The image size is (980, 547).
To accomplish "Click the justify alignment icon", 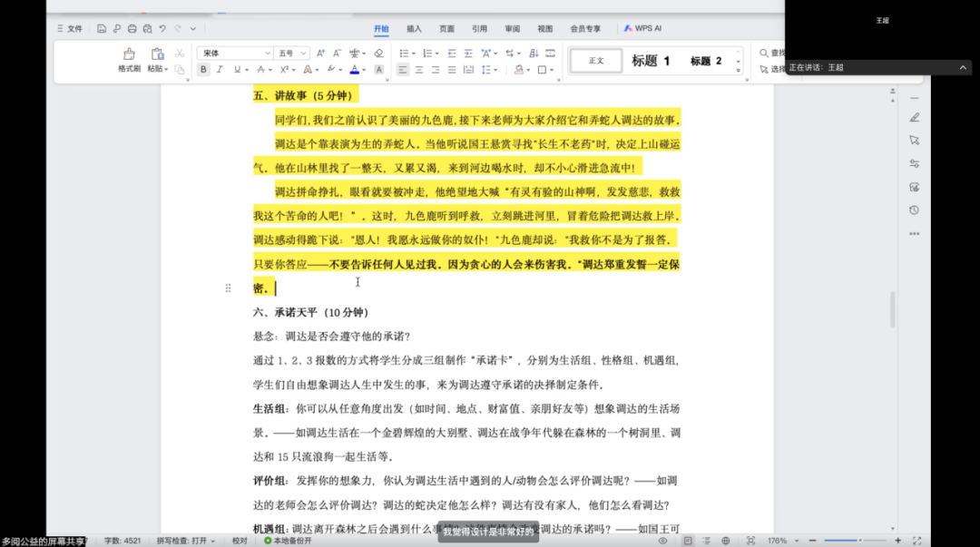I will (452, 70).
